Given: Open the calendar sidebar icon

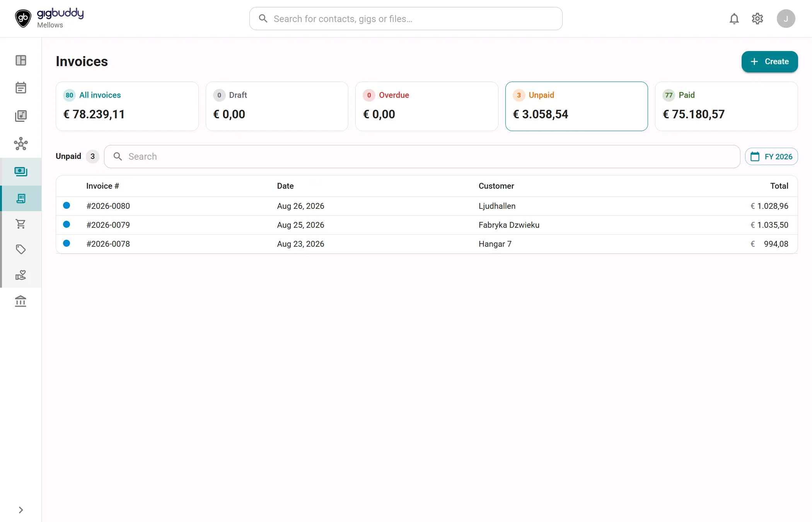Looking at the screenshot, I should [x=21, y=88].
